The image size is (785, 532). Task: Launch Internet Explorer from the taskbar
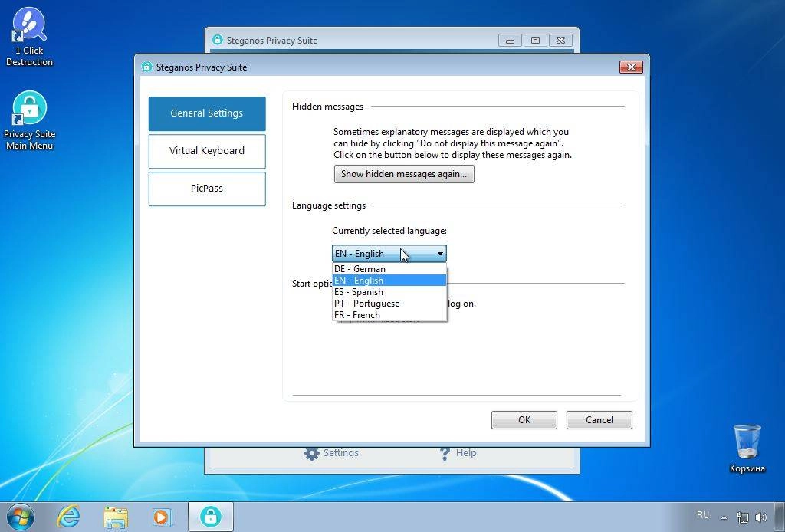click(68, 517)
